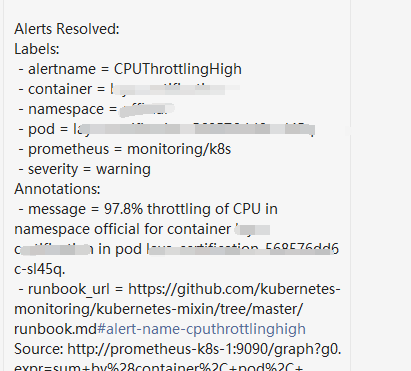Click the Source: label
Image resolution: width=411 pixels, height=371 pixels.
click(39, 349)
